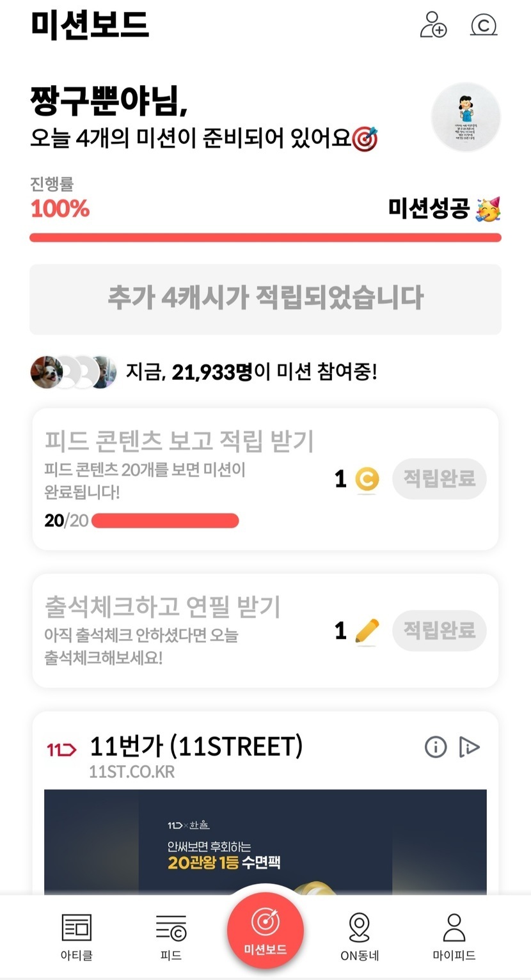531x980 pixels.
Task: Tap the gold coin reward icon
Action: click(x=367, y=480)
